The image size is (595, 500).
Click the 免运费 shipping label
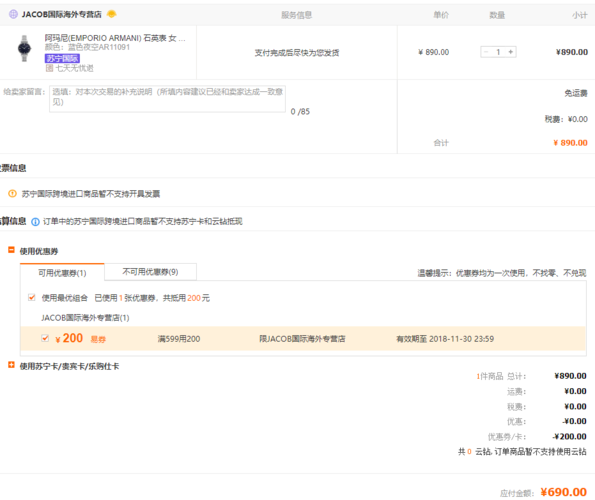(x=576, y=93)
